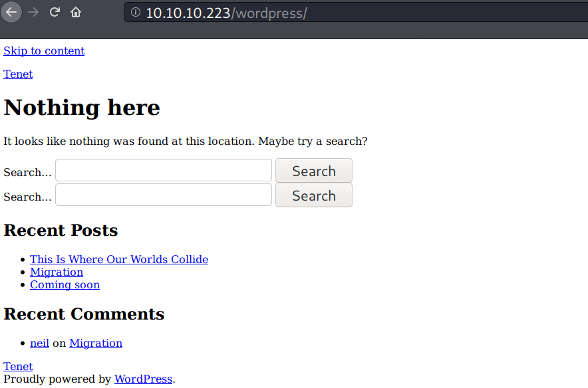Open Migration link in Recent Comments
The width and height of the screenshot is (588, 388).
[96, 343]
